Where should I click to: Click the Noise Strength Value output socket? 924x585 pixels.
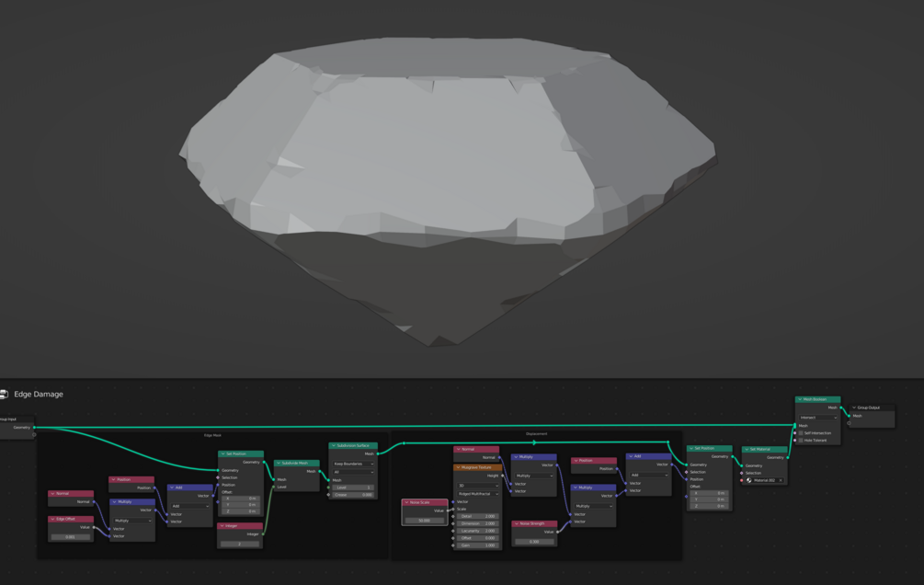click(557, 532)
